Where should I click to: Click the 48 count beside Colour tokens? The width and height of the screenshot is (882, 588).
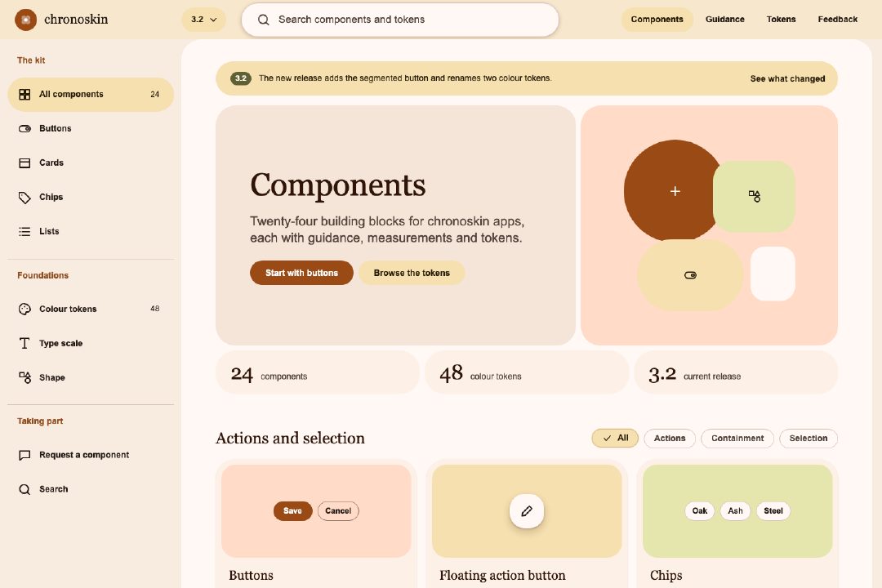[154, 309]
